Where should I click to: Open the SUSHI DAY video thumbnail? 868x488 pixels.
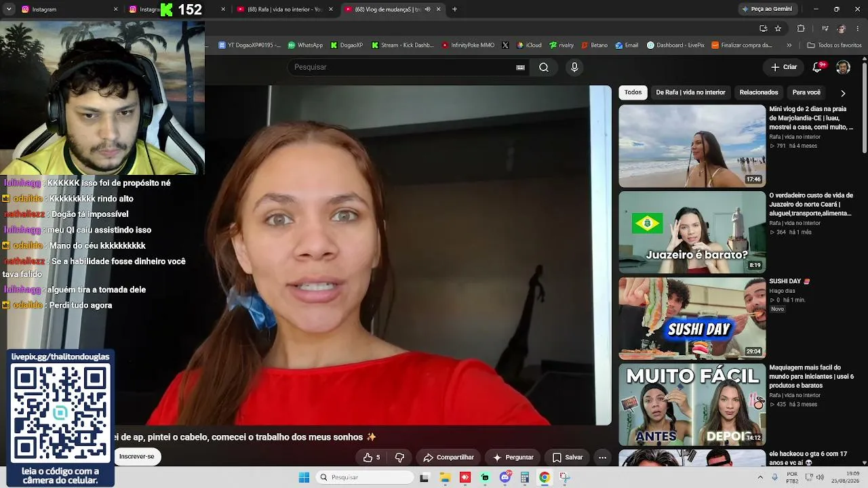point(692,318)
